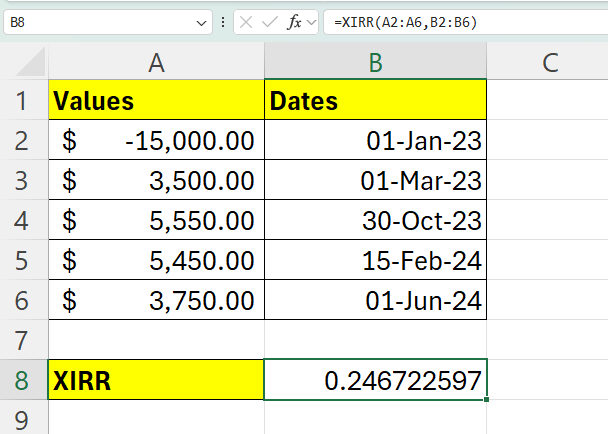
Task: Select the yellow Dates header cell
Action: click(375, 101)
